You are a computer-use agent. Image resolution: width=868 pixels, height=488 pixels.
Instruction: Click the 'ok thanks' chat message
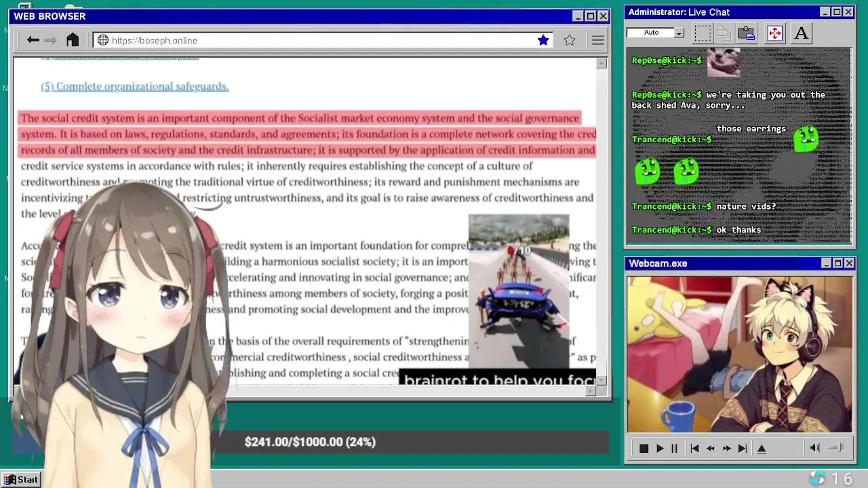[738, 230]
